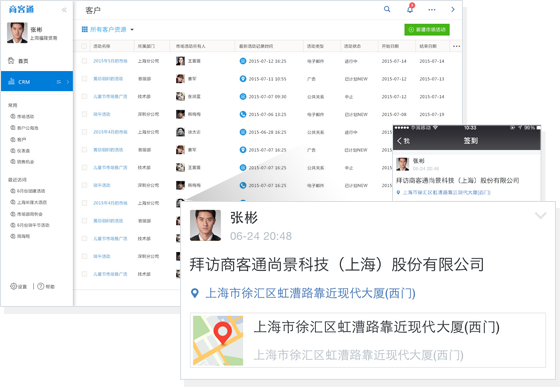
Task: Collapse the sidebar with double-chevron icon
Action: pos(64,10)
